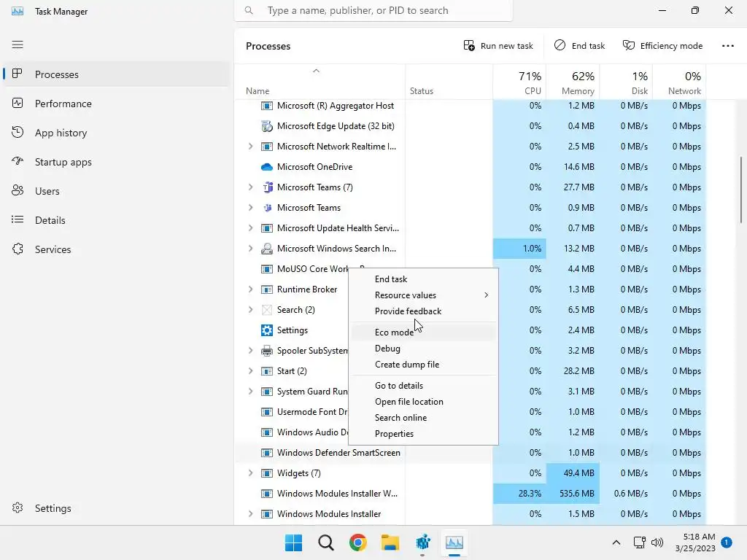Open Resource values submenu
Viewport: 747px width, 560px height.
tap(423, 295)
